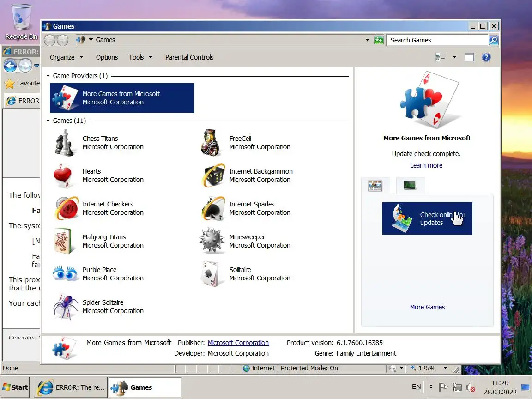Switch to the performance tab in the preview pane

tap(410, 185)
